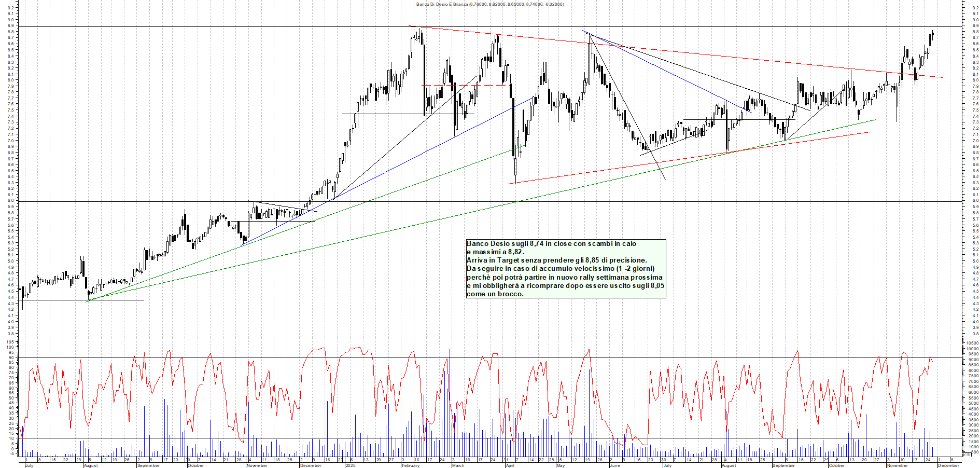
Task: Click the 2025 label on the date axis
Action: tap(351, 465)
